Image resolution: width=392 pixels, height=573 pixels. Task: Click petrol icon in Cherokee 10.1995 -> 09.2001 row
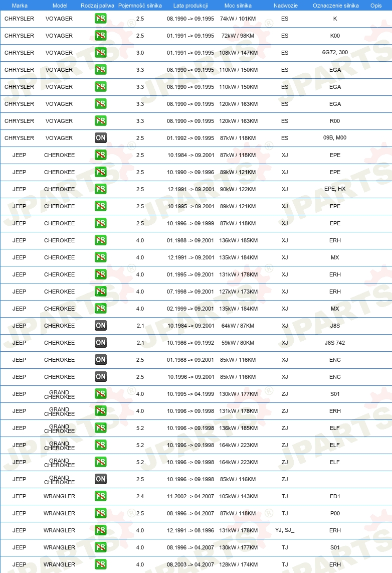coord(100,206)
